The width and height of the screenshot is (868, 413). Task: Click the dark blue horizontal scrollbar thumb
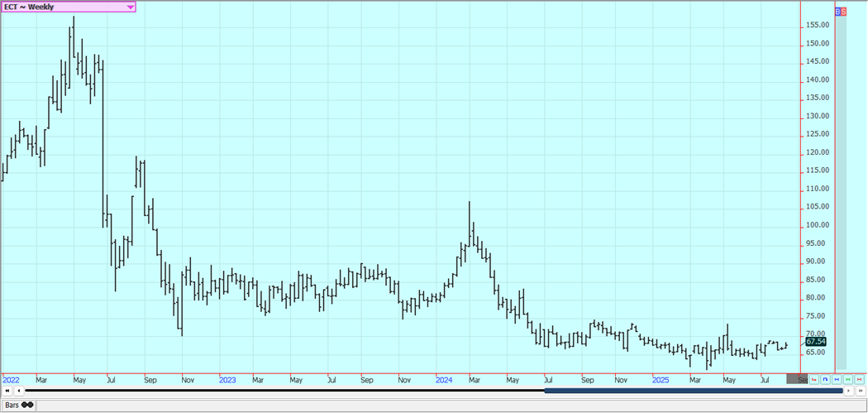pyautogui.click(x=694, y=391)
